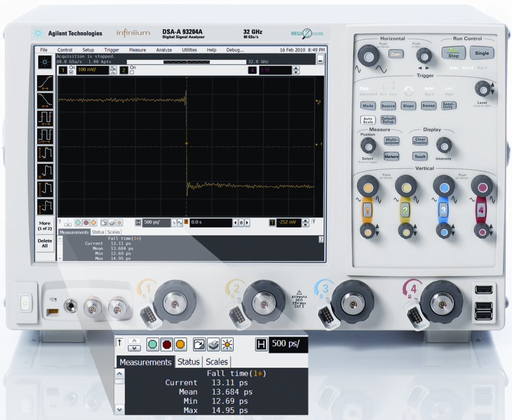Click More (1 of 2) measurements
Image resolution: width=512 pixels, height=420 pixels.
(x=45, y=226)
